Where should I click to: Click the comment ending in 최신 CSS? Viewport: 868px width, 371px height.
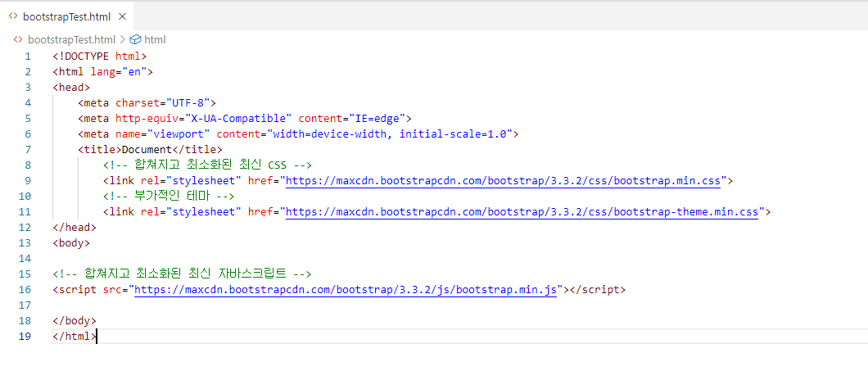(x=208, y=165)
